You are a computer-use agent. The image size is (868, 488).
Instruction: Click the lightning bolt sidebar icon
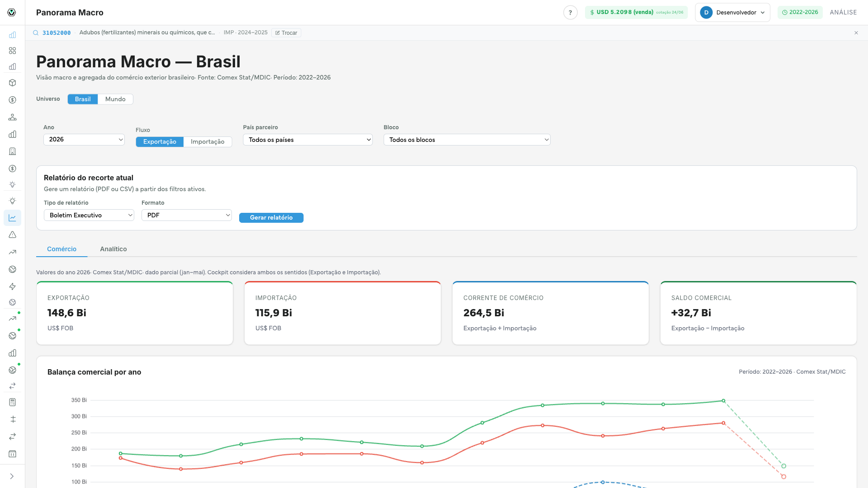(13, 286)
